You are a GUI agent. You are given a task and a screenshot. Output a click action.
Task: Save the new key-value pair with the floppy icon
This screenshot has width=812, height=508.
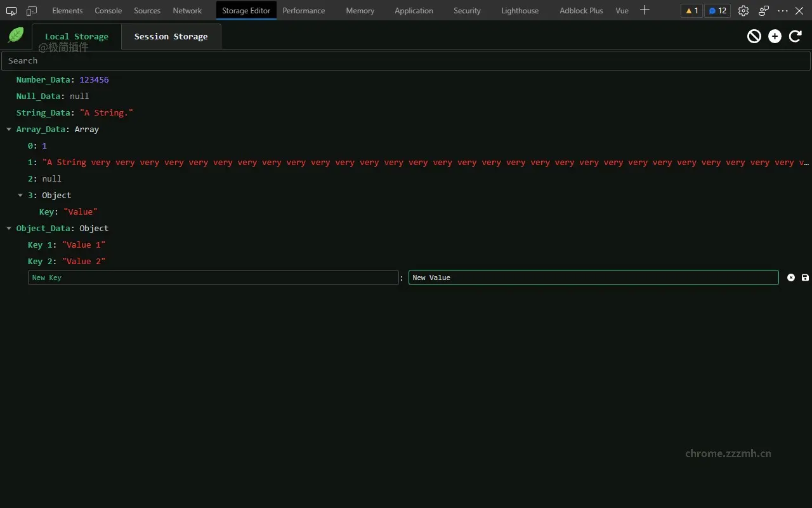click(x=805, y=277)
